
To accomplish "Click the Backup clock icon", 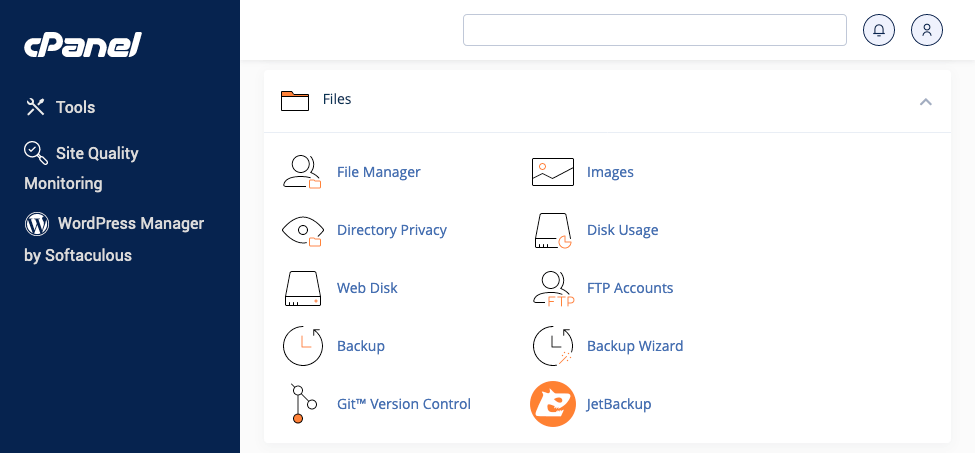I will click(x=303, y=346).
